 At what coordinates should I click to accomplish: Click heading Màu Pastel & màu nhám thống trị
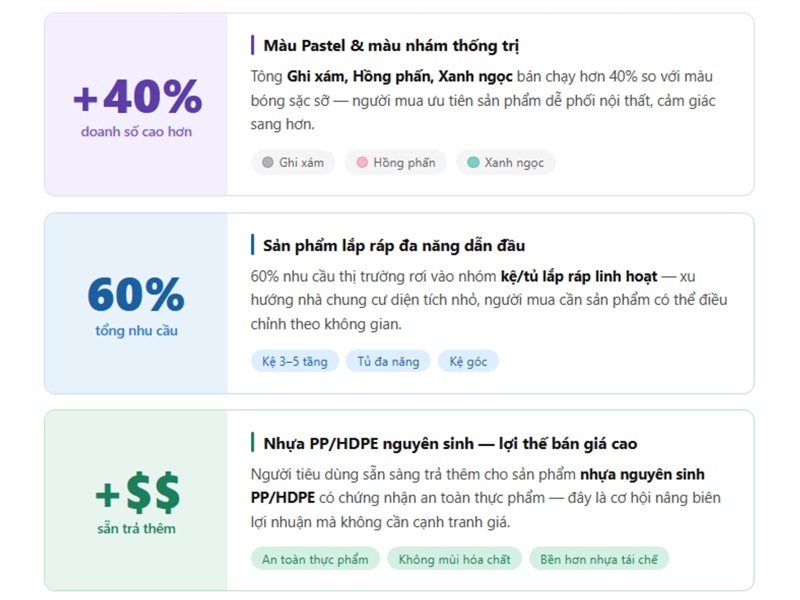(391, 46)
